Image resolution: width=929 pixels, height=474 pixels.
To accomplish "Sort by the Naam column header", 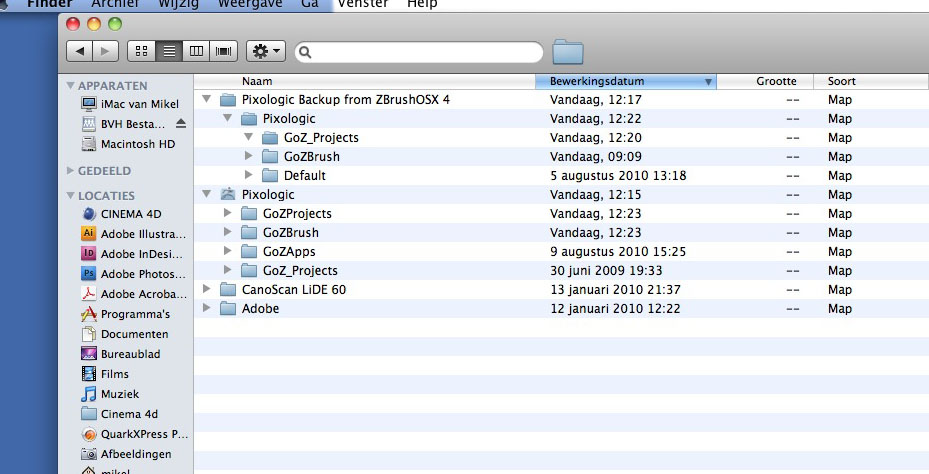I will click(364, 81).
